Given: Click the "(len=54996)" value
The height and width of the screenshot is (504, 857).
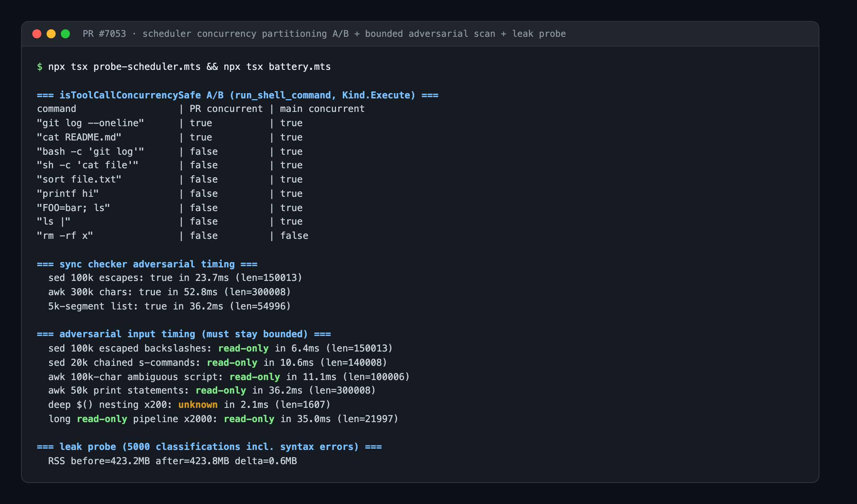Looking at the screenshot, I should (x=260, y=306).
